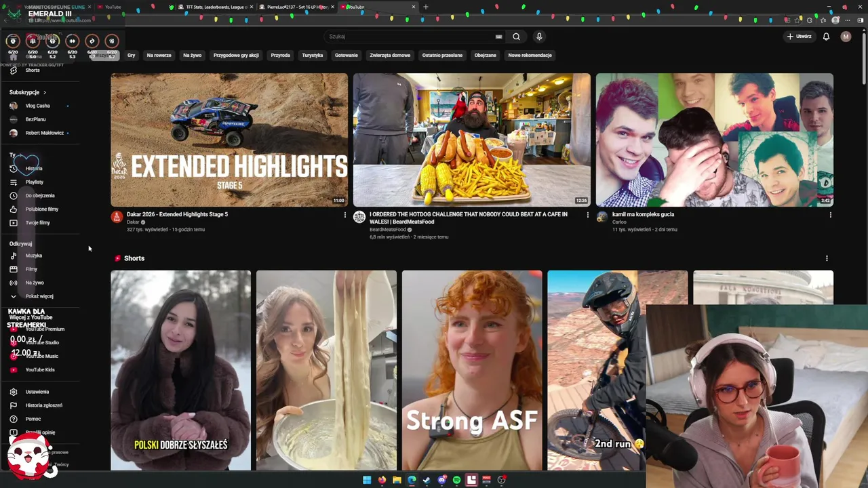Click the Utwórz create button
Image resolution: width=868 pixels, height=488 pixels.
[x=799, y=37]
